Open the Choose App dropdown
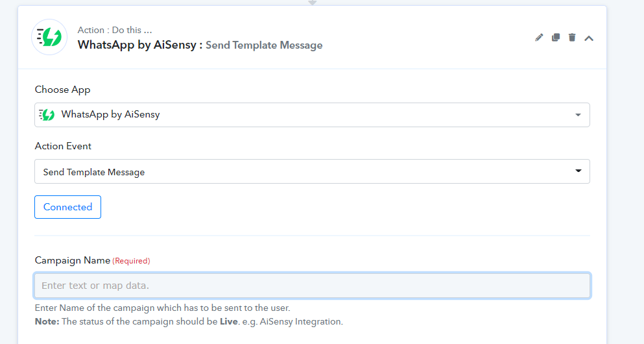The height and width of the screenshot is (344, 644). [312, 115]
